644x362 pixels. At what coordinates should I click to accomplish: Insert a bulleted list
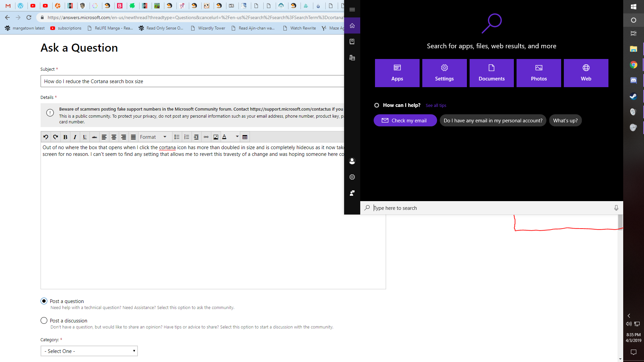click(x=177, y=137)
